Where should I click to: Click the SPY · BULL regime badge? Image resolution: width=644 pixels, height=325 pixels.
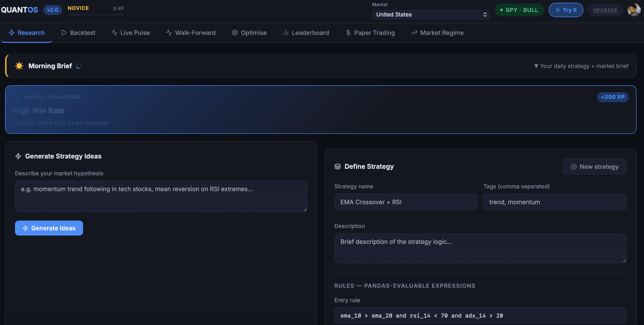click(519, 10)
